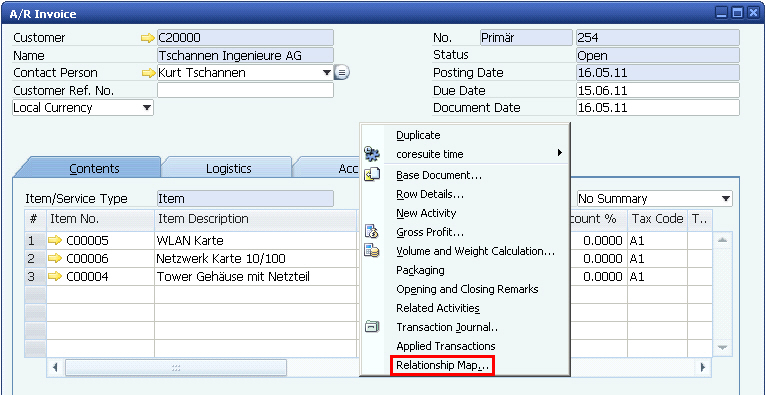
Task: Click the Item/Service Type field
Action: point(245,199)
